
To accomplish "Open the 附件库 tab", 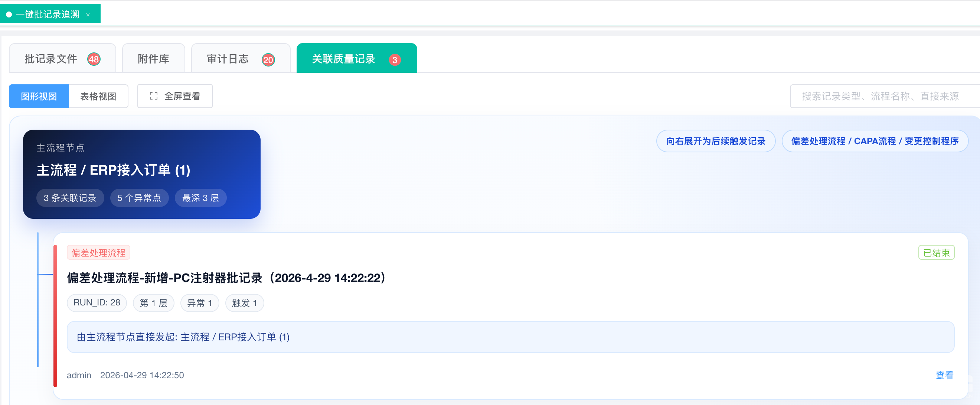I will point(153,59).
